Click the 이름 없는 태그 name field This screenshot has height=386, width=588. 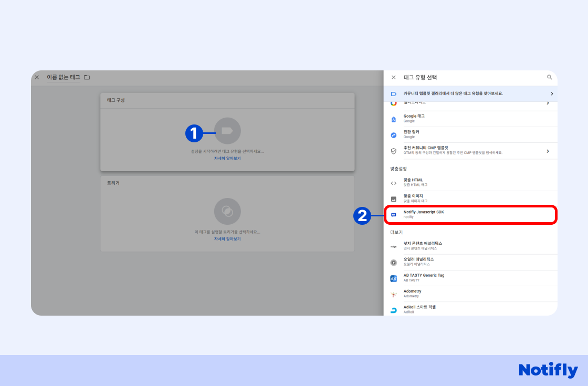[x=64, y=77]
